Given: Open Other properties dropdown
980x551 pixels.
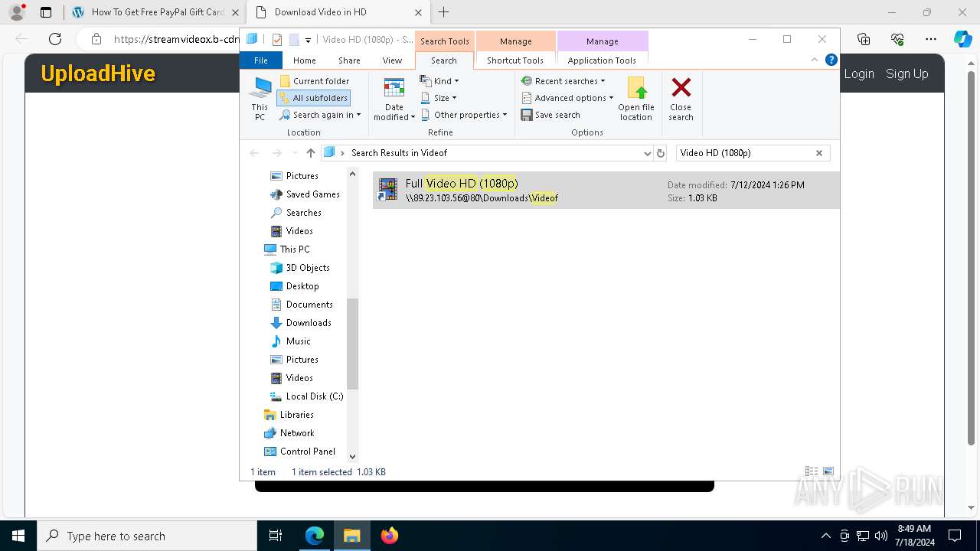Looking at the screenshot, I should click(x=464, y=115).
